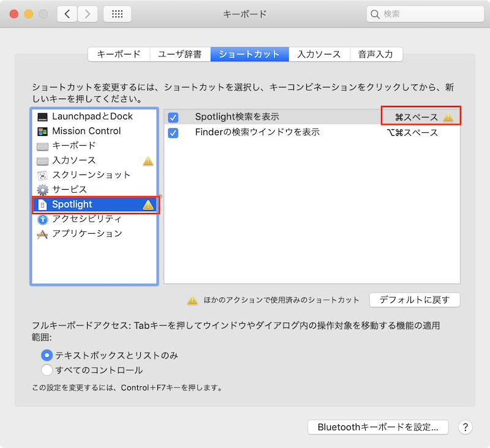Screen dimensions: 490x448
Task: Click the アプリケーション icon
Action: click(x=42, y=234)
